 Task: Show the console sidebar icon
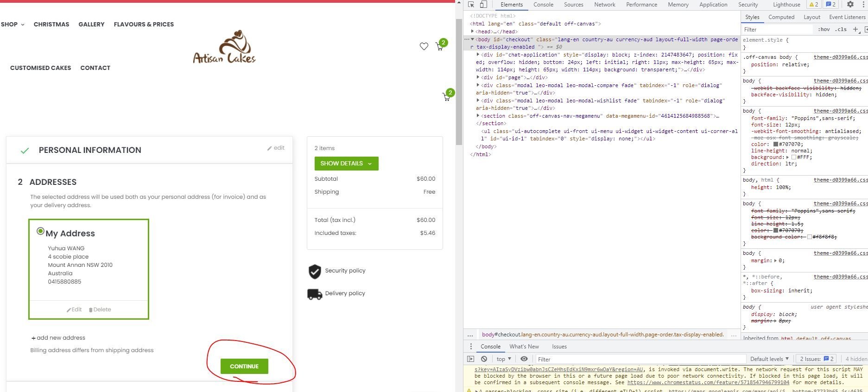(x=470, y=359)
